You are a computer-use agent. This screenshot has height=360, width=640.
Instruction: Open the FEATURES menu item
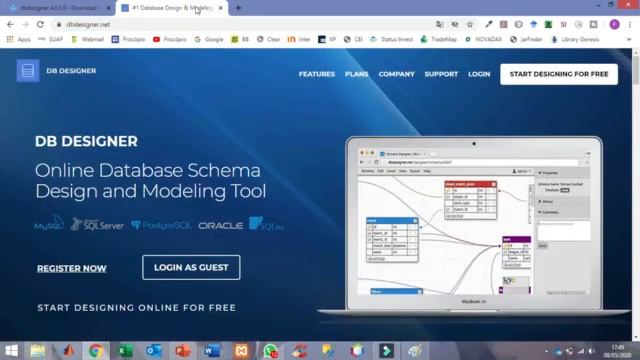(x=317, y=74)
